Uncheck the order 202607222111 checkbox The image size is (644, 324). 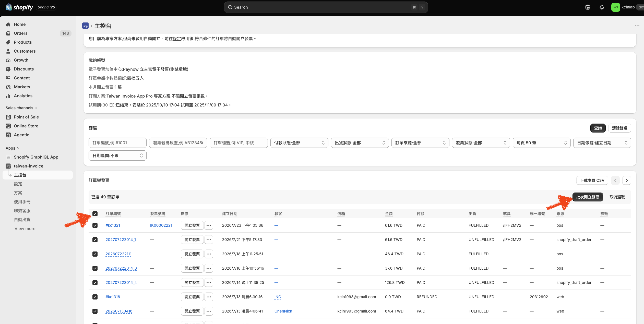point(95,254)
